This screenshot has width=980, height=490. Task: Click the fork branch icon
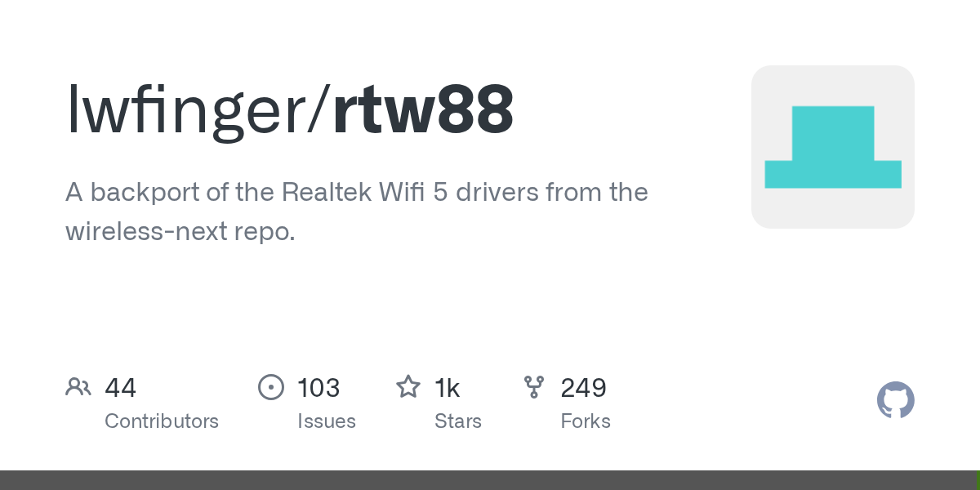534,387
